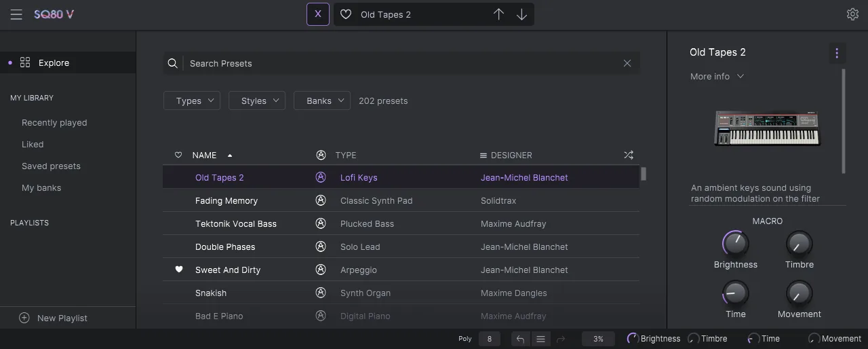The image size is (868, 349).
Task: Open the three-dot preset options menu
Action: coord(837,53)
